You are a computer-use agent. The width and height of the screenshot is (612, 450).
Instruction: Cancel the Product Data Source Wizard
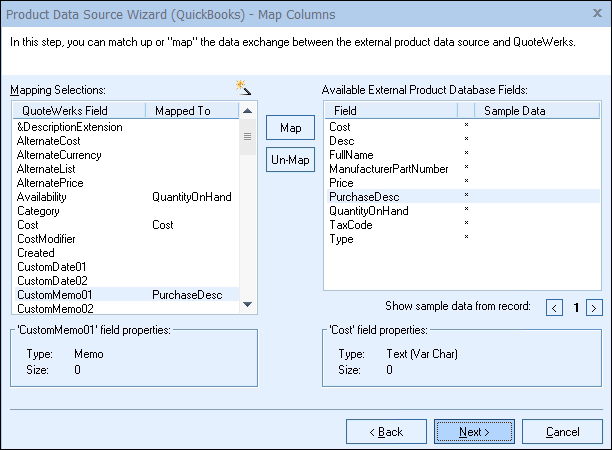point(562,432)
